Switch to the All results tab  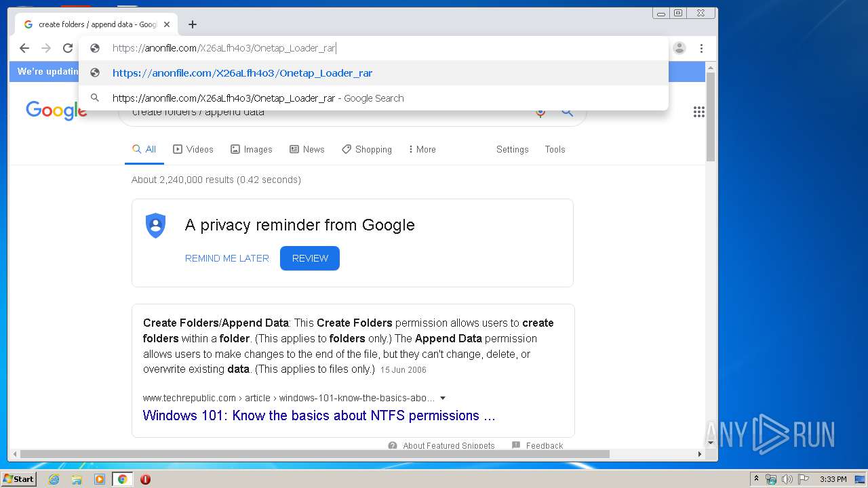144,149
